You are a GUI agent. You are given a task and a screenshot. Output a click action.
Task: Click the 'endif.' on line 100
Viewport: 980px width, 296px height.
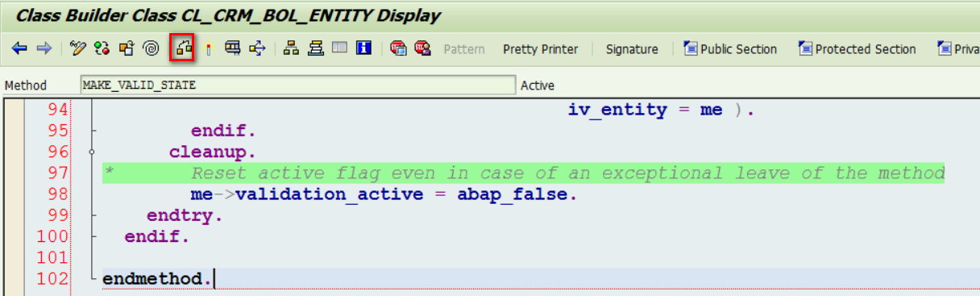(x=156, y=236)
